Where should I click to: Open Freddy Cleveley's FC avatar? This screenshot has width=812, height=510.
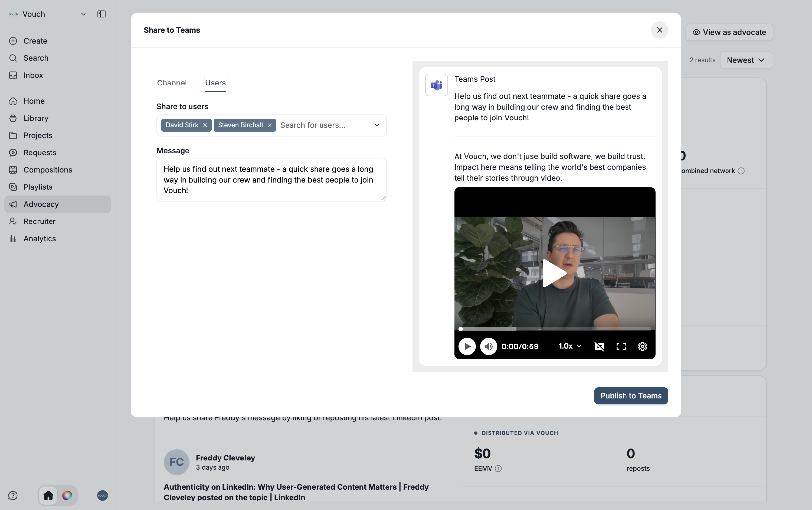click(x=177, y=462)
